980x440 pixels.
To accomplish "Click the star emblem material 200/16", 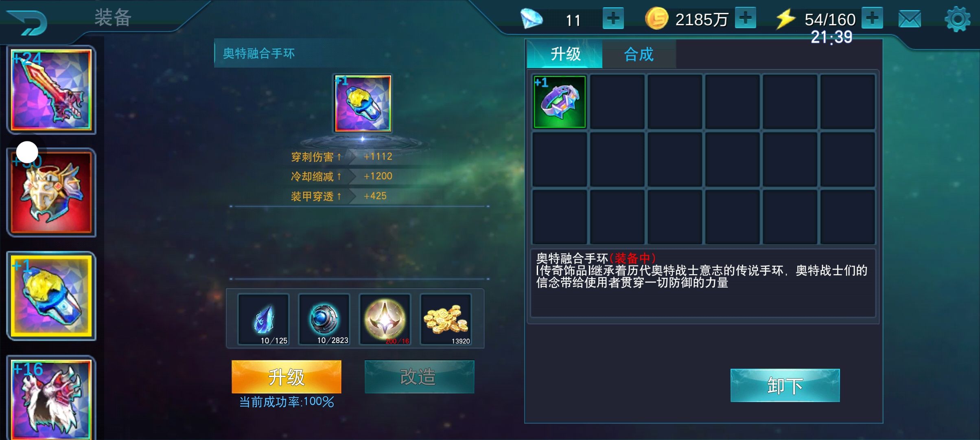I will (385, 320).
